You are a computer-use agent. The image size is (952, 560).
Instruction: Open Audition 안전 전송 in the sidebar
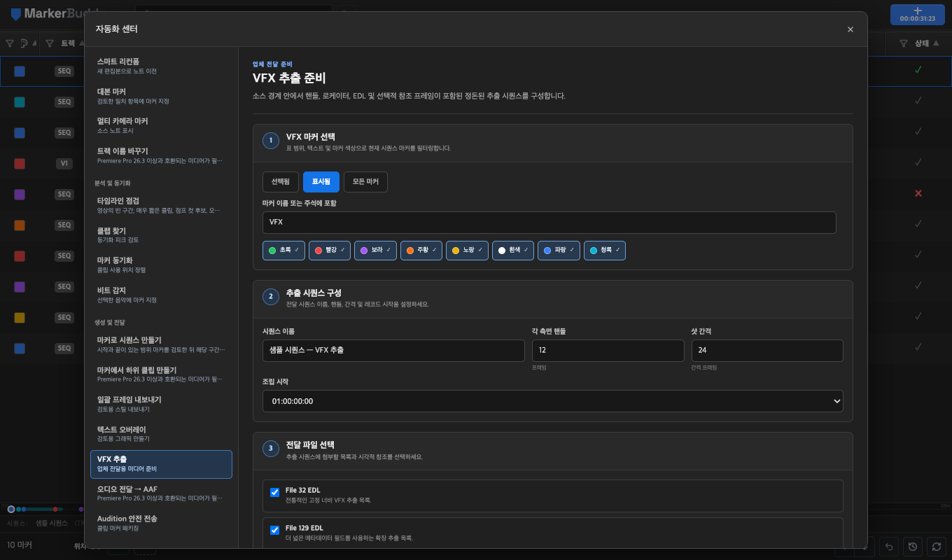point(161,523)
